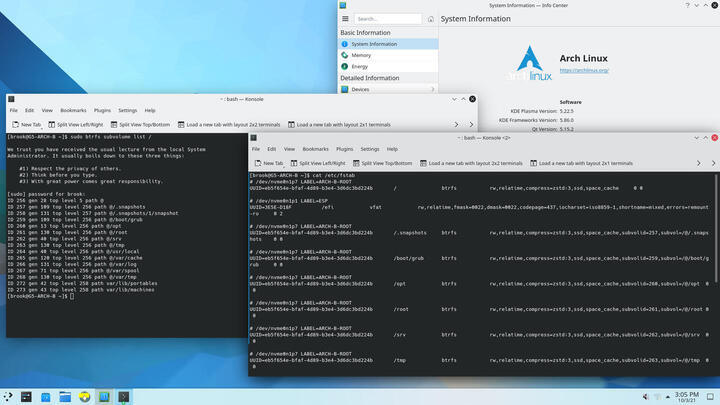Open Plugins menu in Konsole <2> window

(344, 149)
